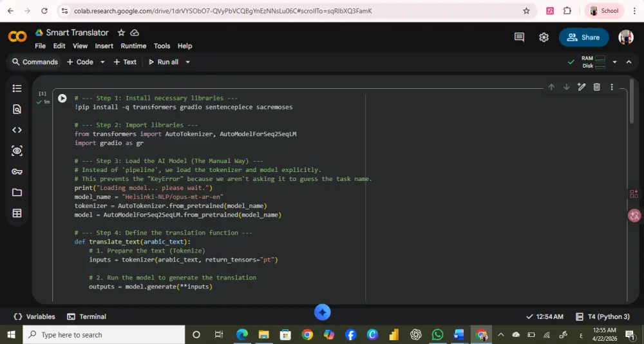Screen dimensions: 644x344
Task: Click the Colab CO logo
Action: point(17,37)
